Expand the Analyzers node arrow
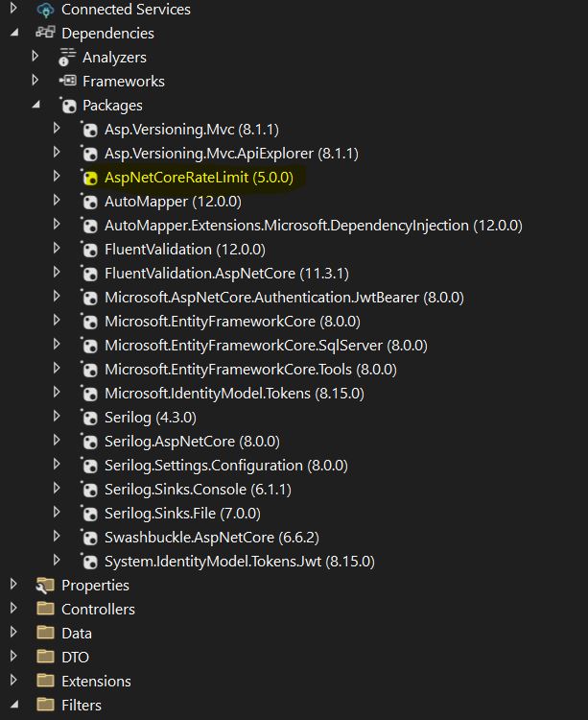The image size is (588, 720). click(x=35, y=58)
